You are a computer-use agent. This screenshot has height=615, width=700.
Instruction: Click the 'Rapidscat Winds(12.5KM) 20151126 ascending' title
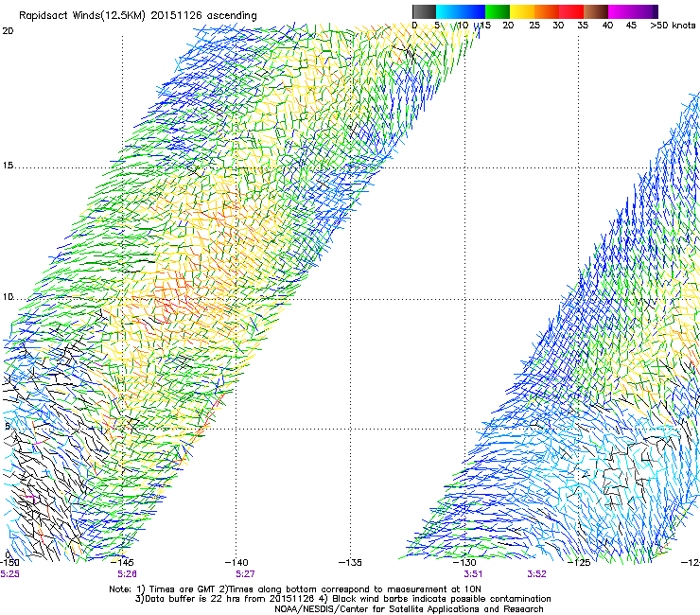point(138,16)
